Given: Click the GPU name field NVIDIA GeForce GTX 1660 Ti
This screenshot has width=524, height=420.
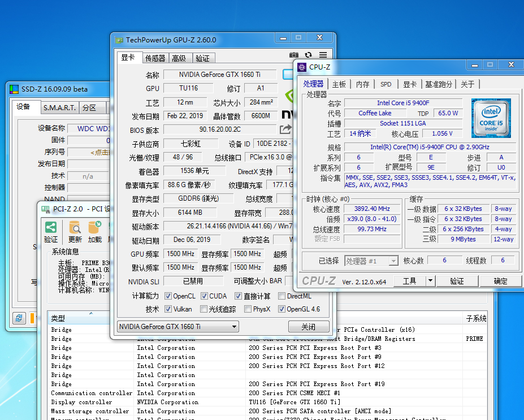Looking at the screenshot, I should (x=220, y=75).
